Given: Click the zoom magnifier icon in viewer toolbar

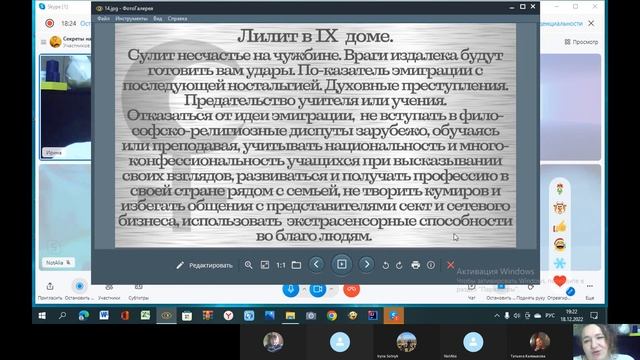Looking at the screenshot, I should point(248,265).
